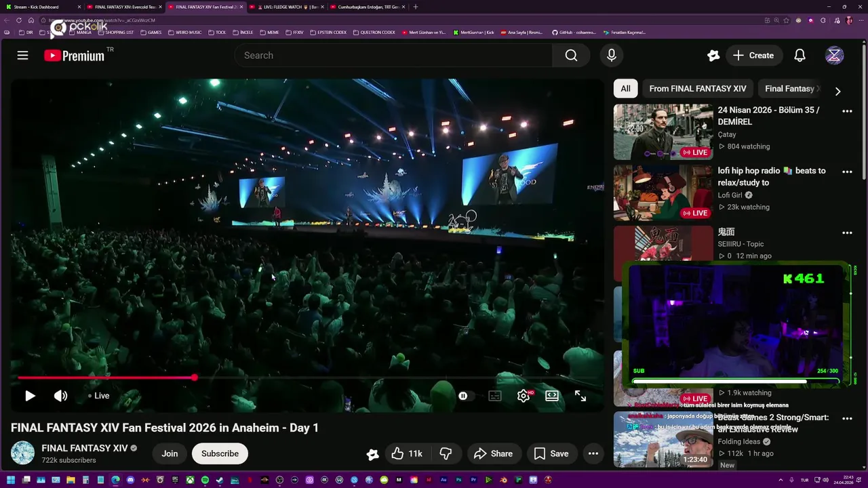Show the next filter chips with the arrow

[x=837, y=91]
